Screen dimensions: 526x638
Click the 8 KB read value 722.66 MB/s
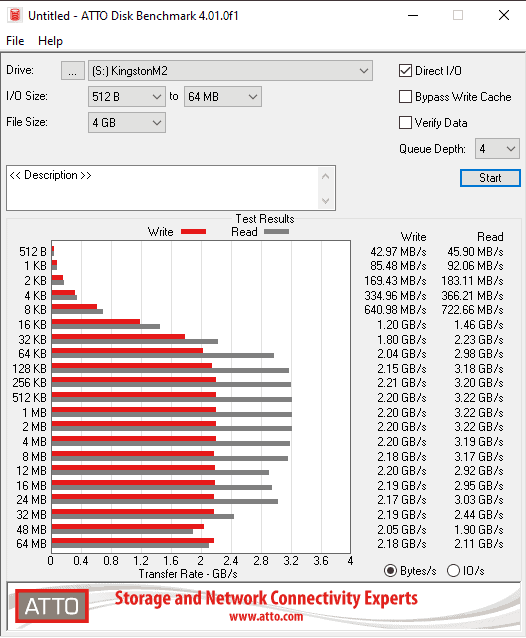pos(472,310)
